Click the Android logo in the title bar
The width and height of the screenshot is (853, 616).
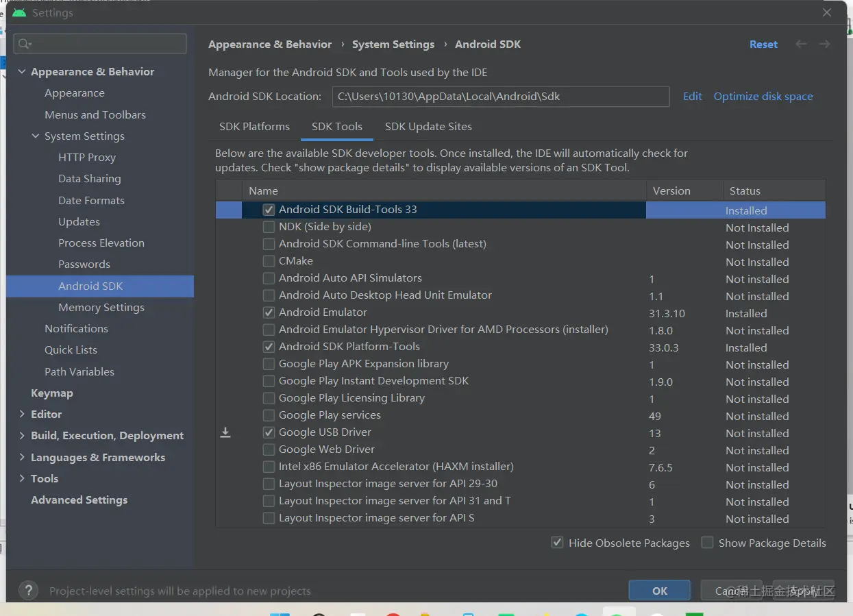(19, 12)
